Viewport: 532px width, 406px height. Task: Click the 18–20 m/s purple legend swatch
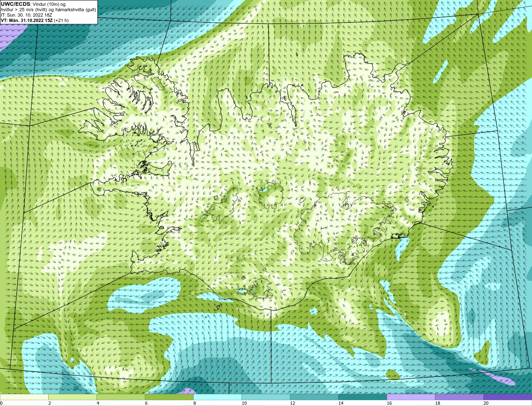(459, 397)
